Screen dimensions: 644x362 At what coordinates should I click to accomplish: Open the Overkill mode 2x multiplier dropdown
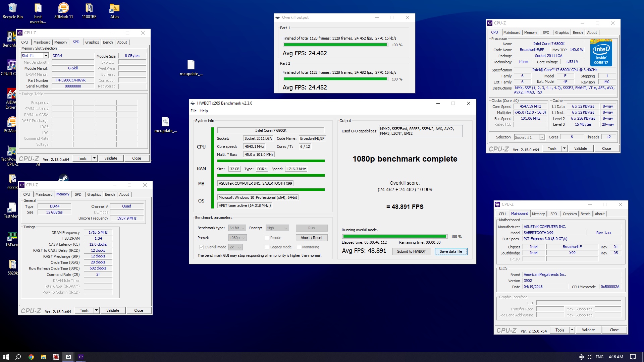(235, 247)
